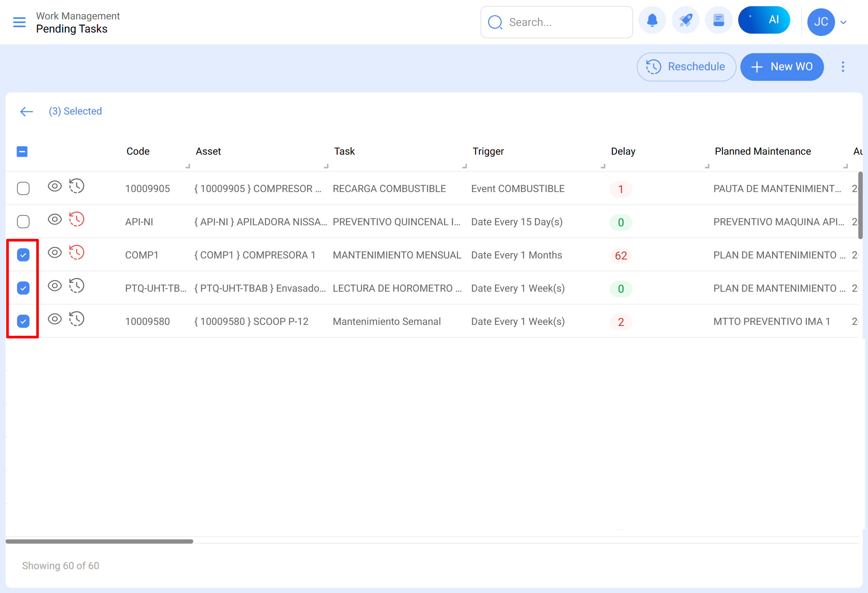Check the 10009905 row checkbox
The height and width of the screenshot is (593, 868).
pyautogui.click(x=23, y=188)
